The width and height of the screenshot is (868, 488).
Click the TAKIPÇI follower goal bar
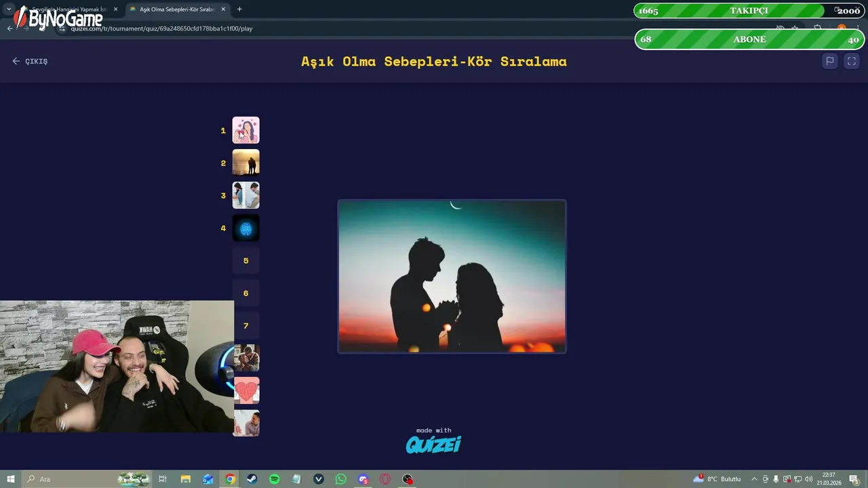pyautogui.click(x=749, y=11)
